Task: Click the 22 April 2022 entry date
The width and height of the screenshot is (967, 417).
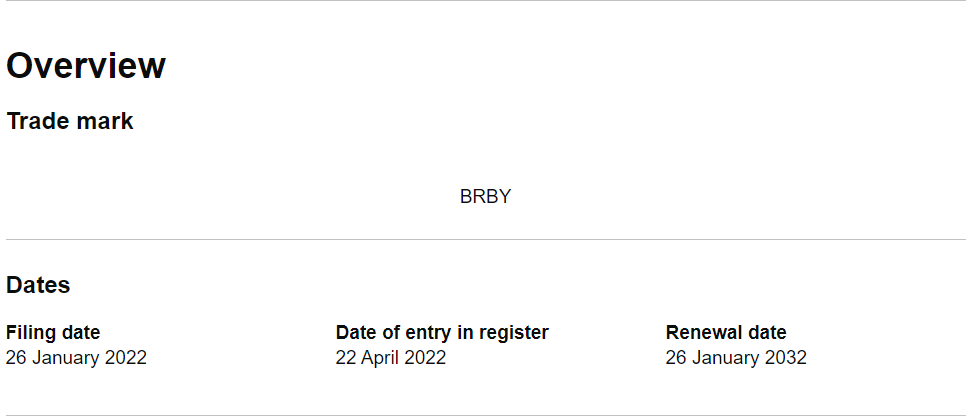Action: tap(391, 358)
